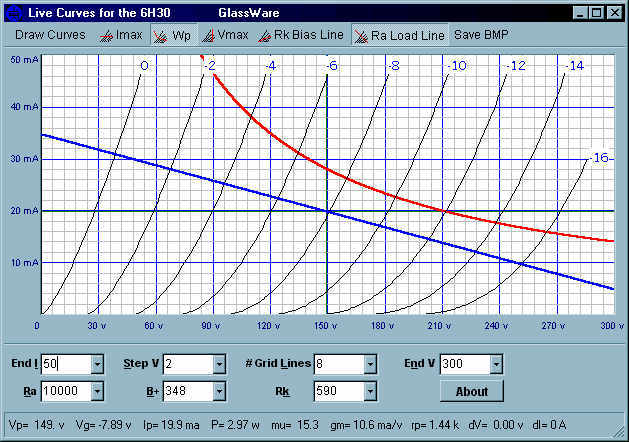Click the dV= 0.00 v status value
Screen dimensions: 629x442
point(496,425)
